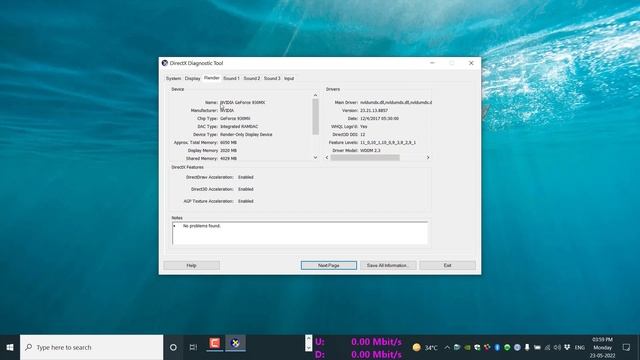Click the Help button

[191, 265]
